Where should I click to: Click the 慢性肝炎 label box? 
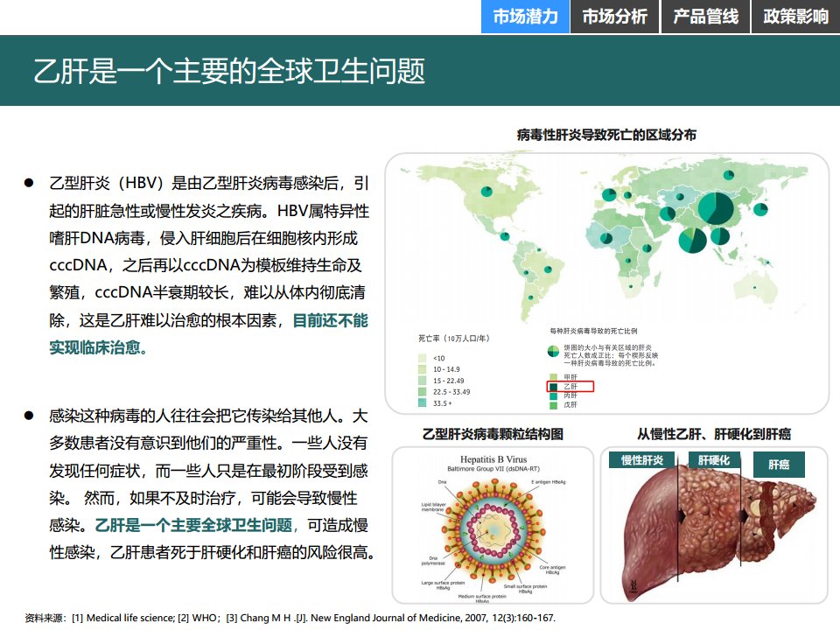tap(641, 460)
